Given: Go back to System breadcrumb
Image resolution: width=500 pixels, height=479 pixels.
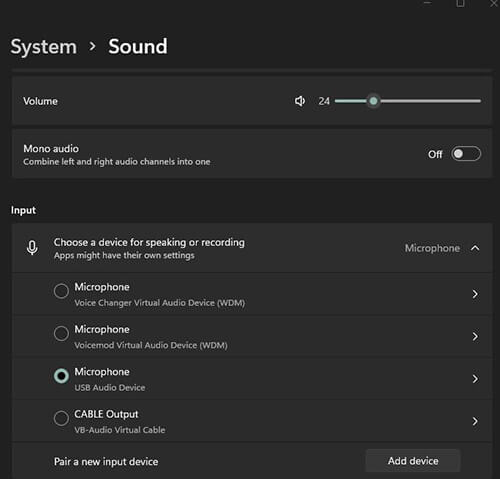Looking at the screenshot, I should [x=44, y=46].
